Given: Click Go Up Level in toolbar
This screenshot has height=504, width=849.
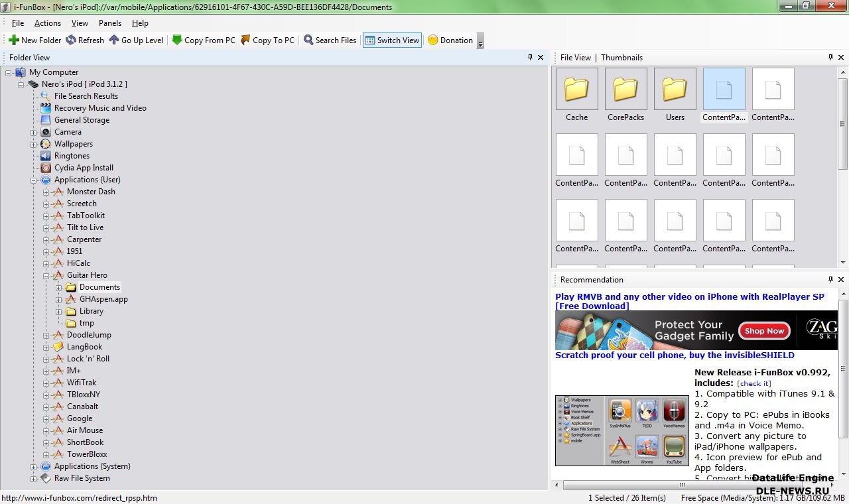Looking at the screenshot, I should (136, 40).
